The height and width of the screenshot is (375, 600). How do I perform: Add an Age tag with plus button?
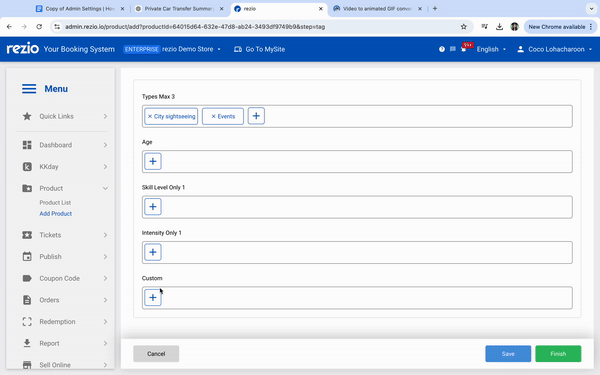click(x=153, y=161)
